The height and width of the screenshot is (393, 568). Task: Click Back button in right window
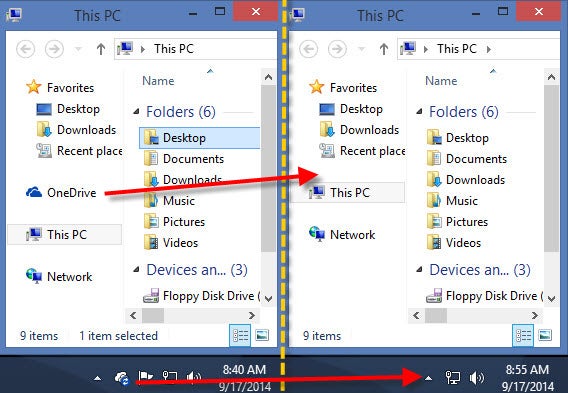(x=309, y=49)
